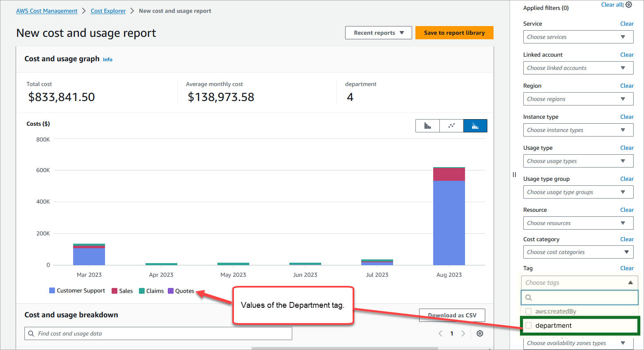Screen dimensions: 644x350
Task: Select the bar chart view icon
Action: (x=427, y=125)
